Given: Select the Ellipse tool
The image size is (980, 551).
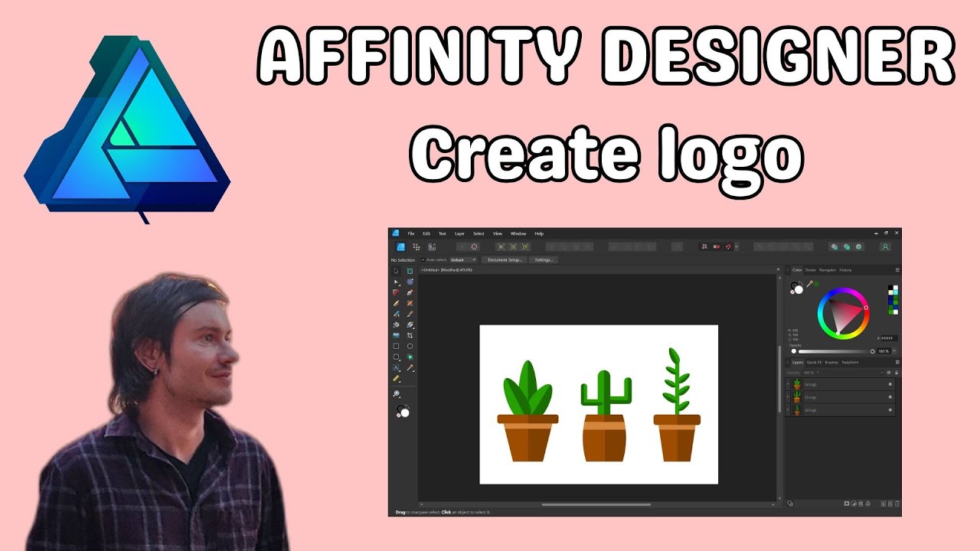Looking at the screenshot, I should [x=410, y=346].
